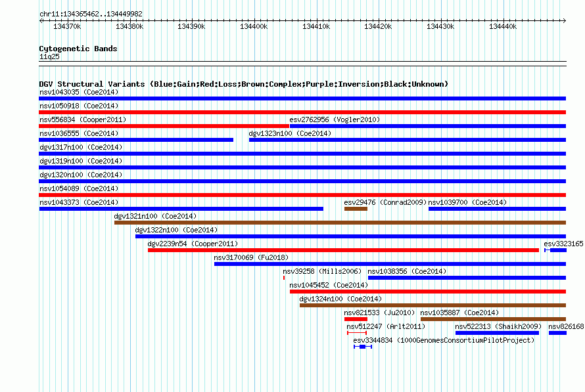The image size is (585, 392).
Task: Click the 134430k ruler tick label
Action: coord(440,26)
